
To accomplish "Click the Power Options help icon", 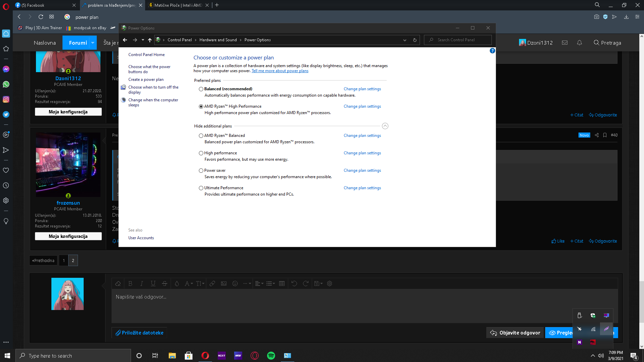I will [x=492, y=51].
